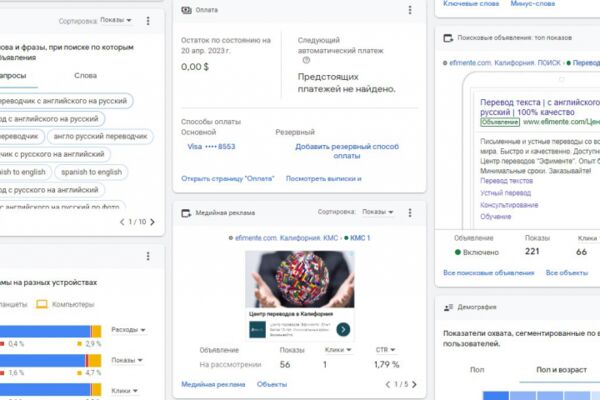Screen dimensions: 600x400
Task: Click the На рассмотрении status text
Action: (230, 365)
